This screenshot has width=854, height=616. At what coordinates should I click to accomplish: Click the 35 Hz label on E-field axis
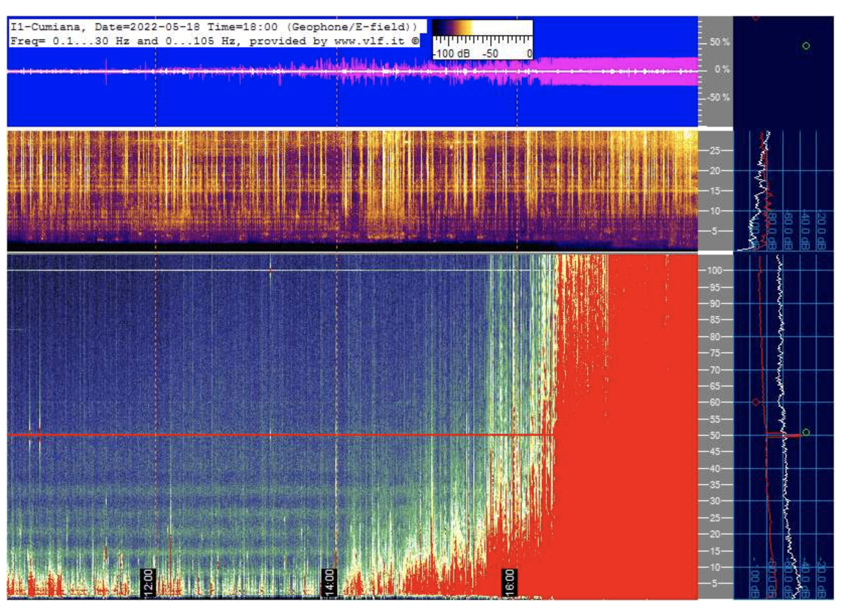point(715,485)
